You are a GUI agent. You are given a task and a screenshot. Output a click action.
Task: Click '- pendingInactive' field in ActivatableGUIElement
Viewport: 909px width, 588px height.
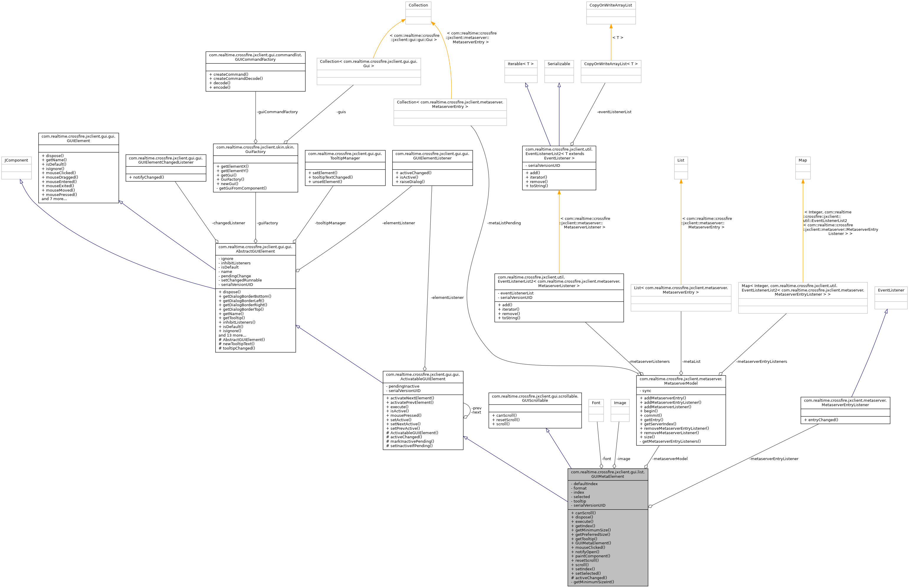pos(403,386)
